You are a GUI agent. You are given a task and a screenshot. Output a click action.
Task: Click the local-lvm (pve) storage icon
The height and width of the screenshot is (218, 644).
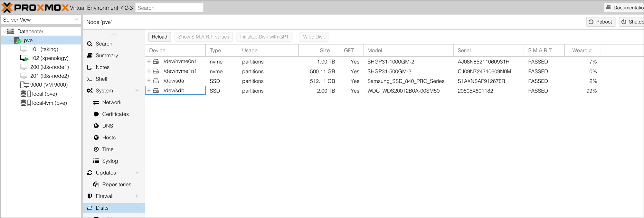click(25, 103)
